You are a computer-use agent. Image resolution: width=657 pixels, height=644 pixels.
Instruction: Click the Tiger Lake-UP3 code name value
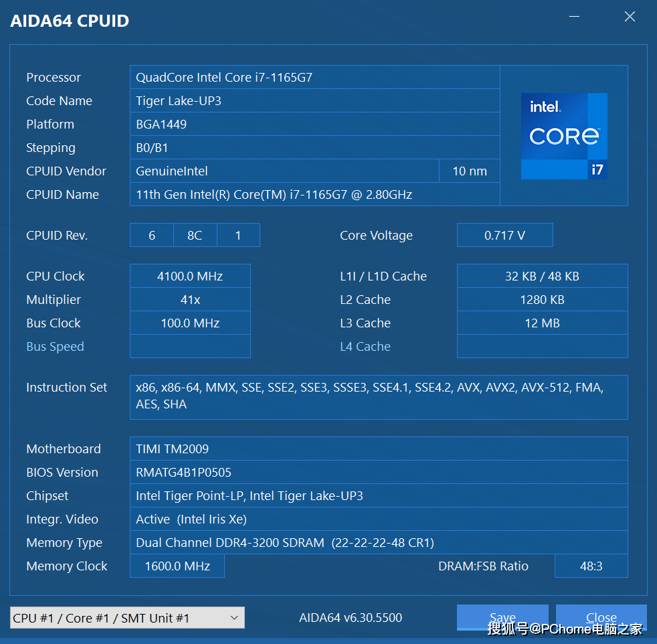click(314, 100)
